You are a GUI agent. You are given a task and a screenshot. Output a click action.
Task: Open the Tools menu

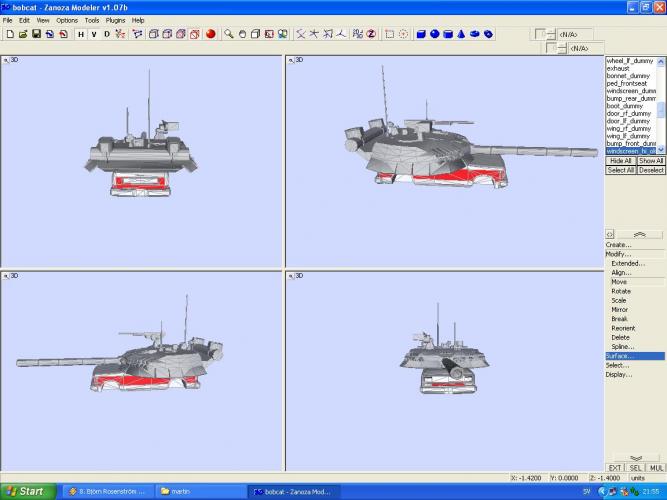point(92,20)
